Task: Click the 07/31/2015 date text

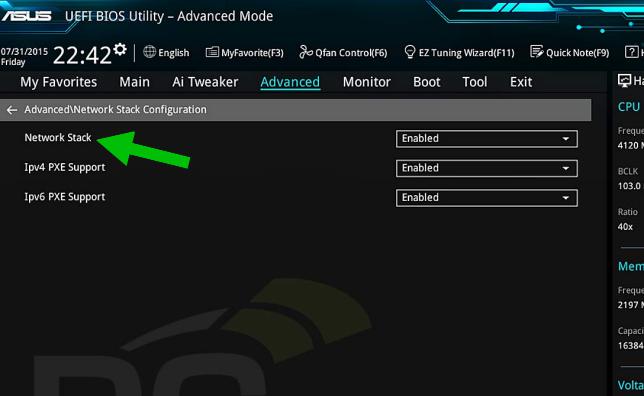Action: point(24,51)
